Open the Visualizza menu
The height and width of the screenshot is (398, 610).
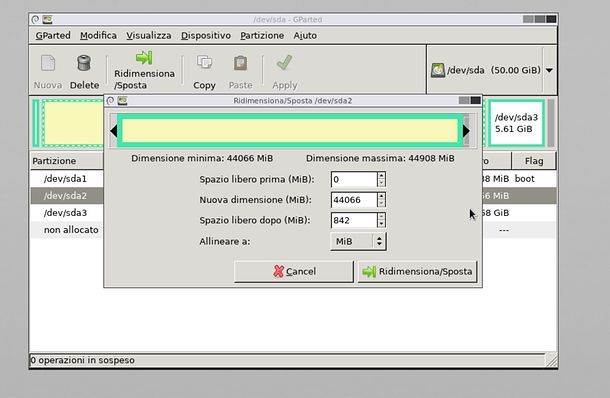coord(149,35)
